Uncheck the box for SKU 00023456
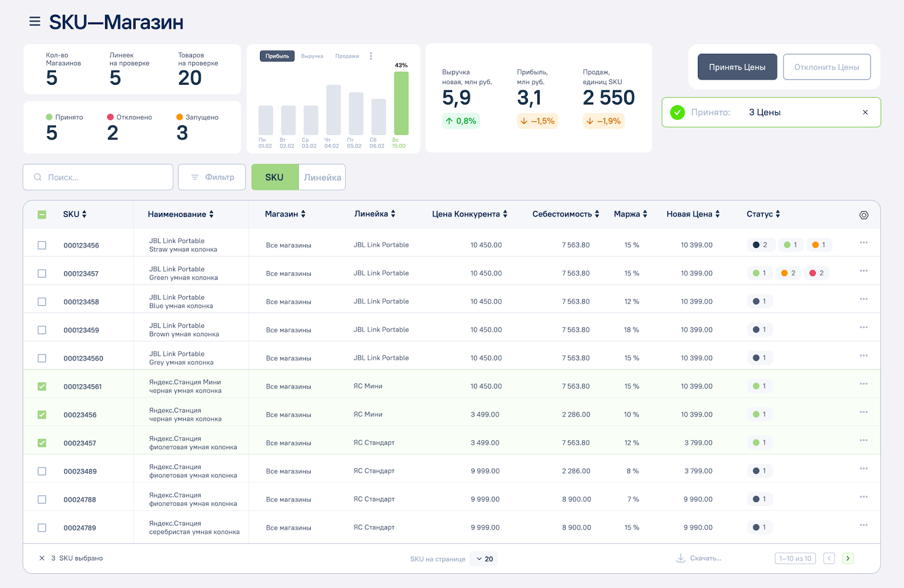The image size is (904, 588). (42, 415)
